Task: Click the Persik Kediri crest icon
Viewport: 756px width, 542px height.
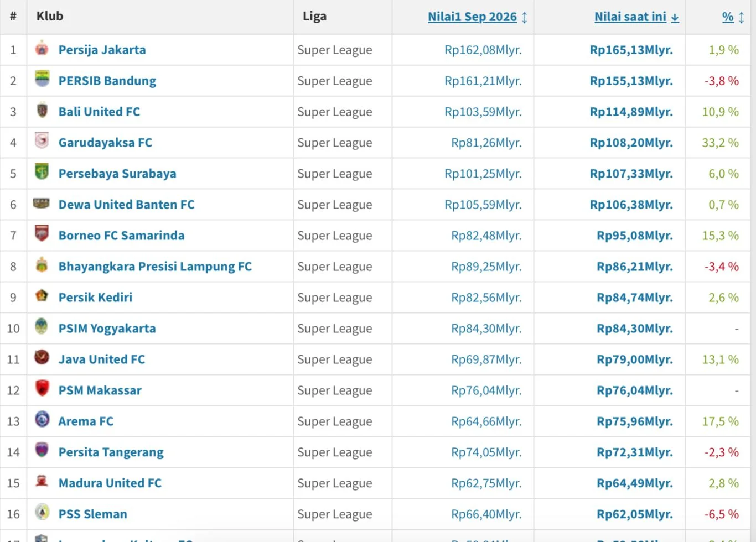Action: point(42,296)
